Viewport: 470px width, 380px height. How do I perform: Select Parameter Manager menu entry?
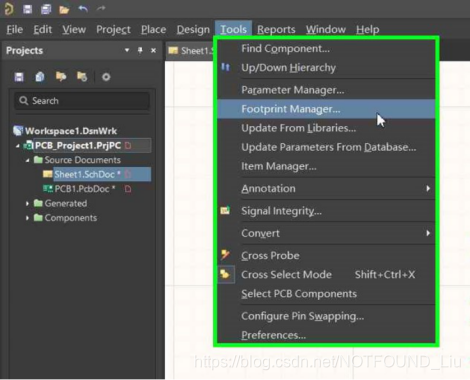click(x=326, y=90)
